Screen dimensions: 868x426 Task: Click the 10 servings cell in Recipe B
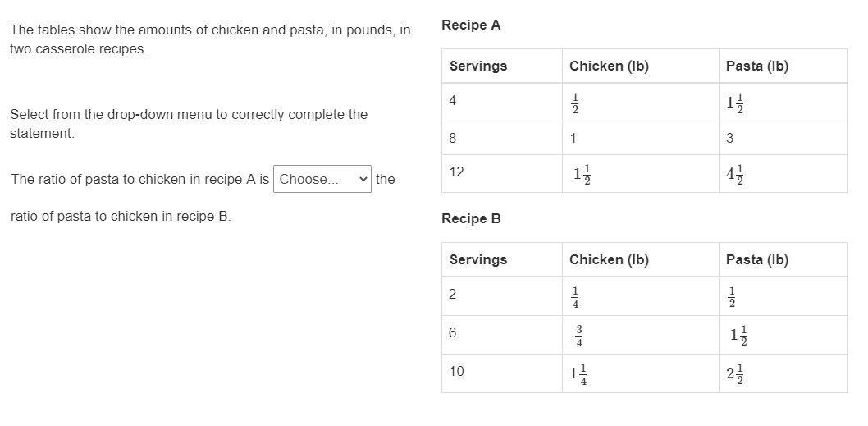point(502,373)
